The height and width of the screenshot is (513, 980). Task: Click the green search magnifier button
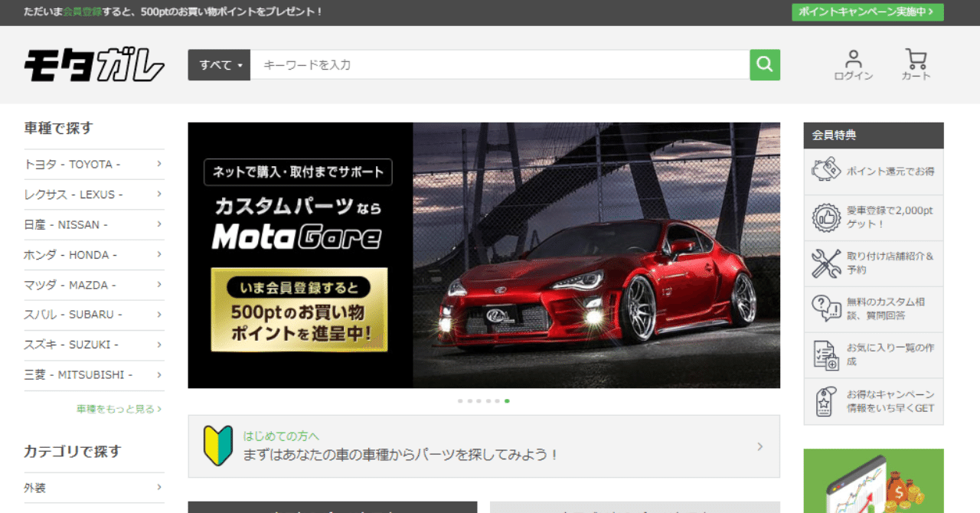765,65
